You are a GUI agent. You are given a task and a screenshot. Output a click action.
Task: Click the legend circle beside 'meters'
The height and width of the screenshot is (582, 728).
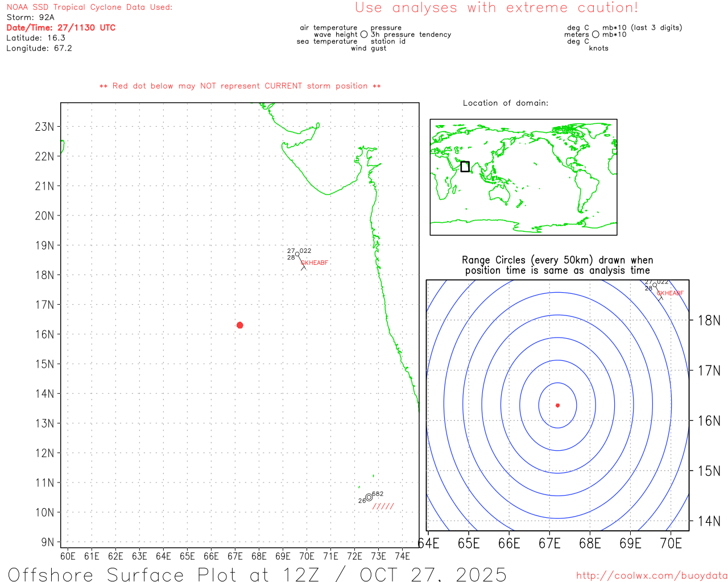coord(595,35)
